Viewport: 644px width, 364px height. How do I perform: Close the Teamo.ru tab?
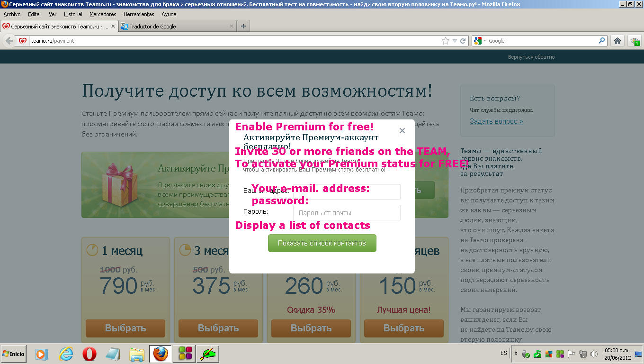pyautogui.click(x=113, y=27)
